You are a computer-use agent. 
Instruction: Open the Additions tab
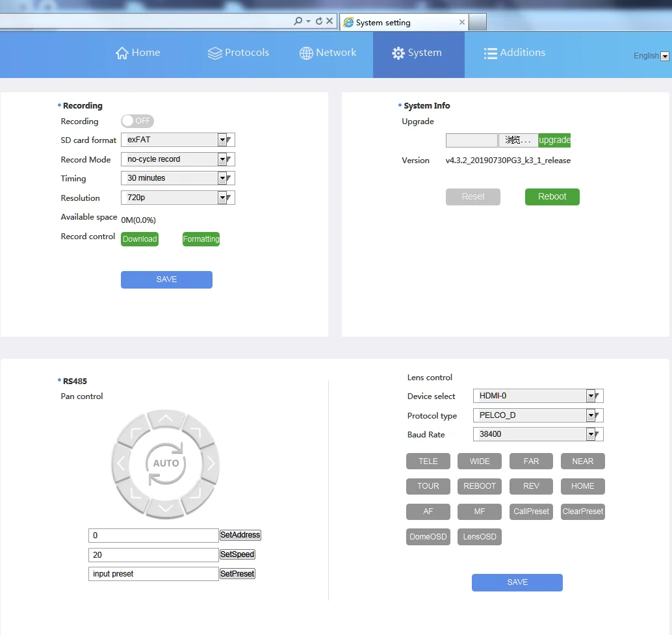514,53
